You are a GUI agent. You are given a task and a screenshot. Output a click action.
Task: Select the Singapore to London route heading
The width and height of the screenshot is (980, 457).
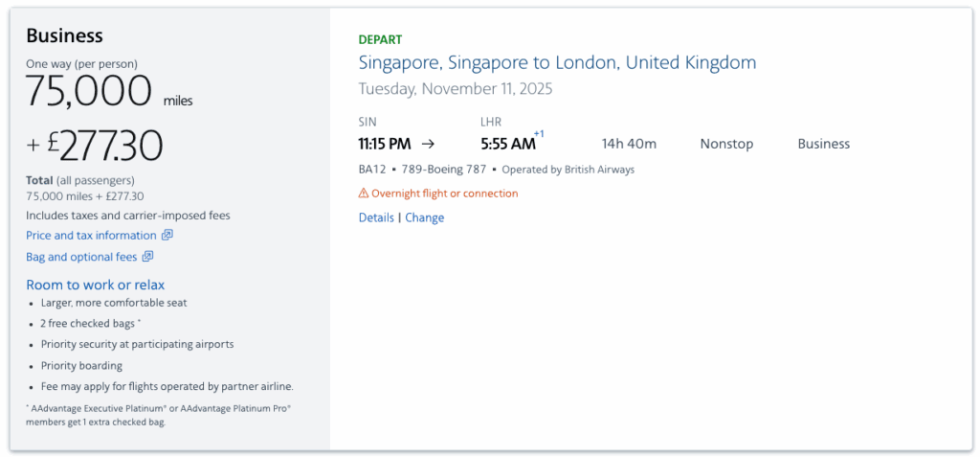[x=557, y=63]
